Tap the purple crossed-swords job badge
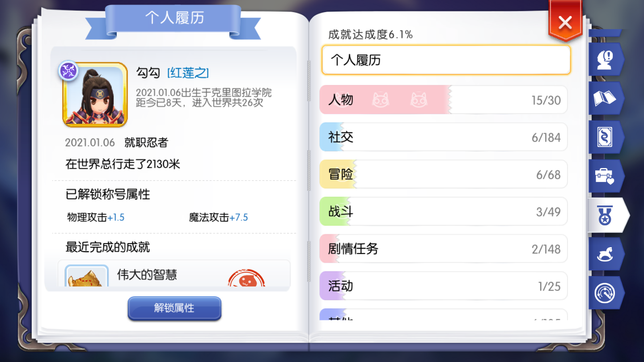 [x=68, y=71]
